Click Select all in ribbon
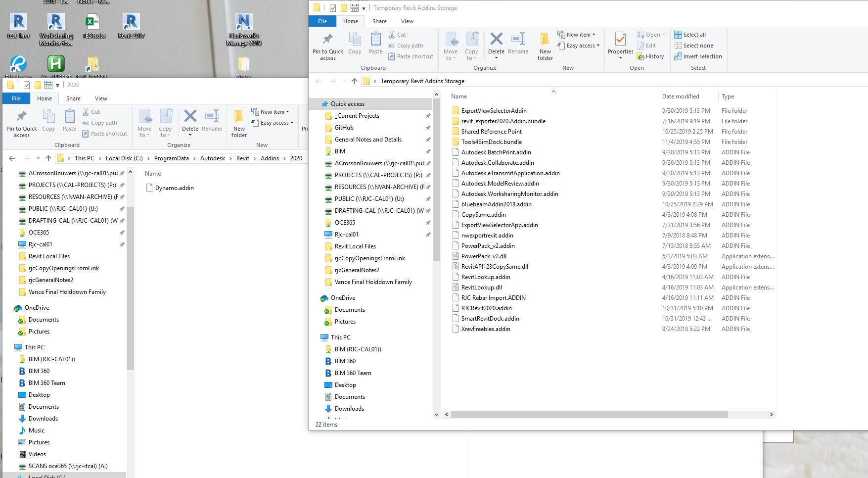The image size is (868, 478). [690, 35]
